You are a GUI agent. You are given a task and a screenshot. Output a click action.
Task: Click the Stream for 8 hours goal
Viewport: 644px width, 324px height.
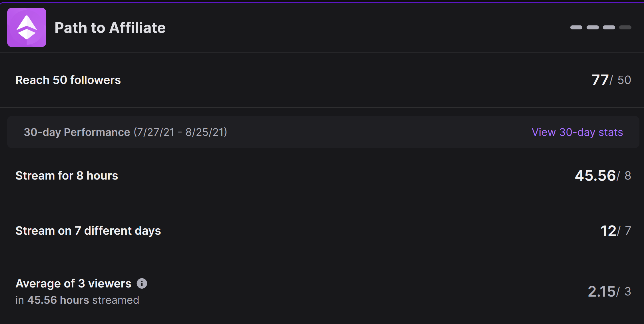click(67, 176)
